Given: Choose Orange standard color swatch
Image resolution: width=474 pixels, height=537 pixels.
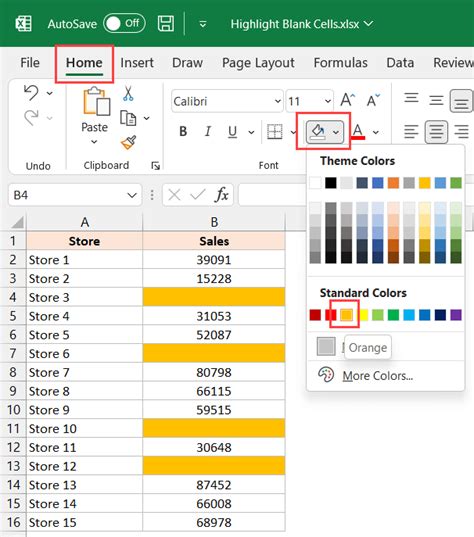Looking at the screenshot, I should (346, 315).
